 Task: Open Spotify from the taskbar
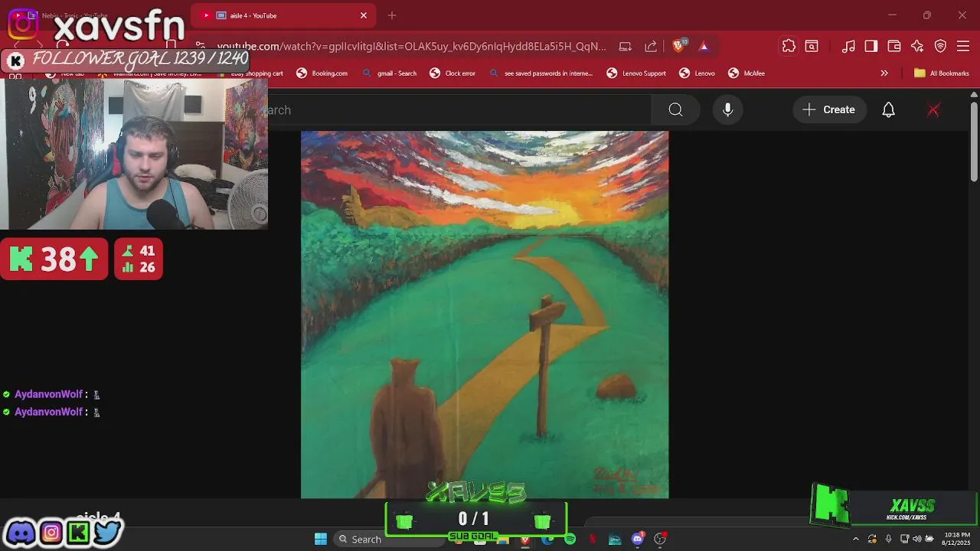(x=570, y=539)
